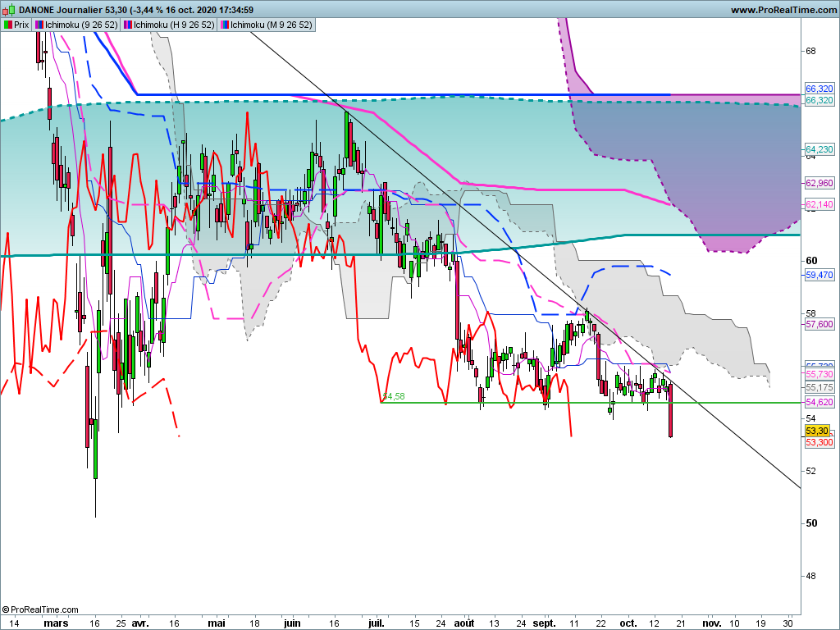
Task: Click the 30 label on date axis
Action: pyautogui.click(x=787, y=623)
